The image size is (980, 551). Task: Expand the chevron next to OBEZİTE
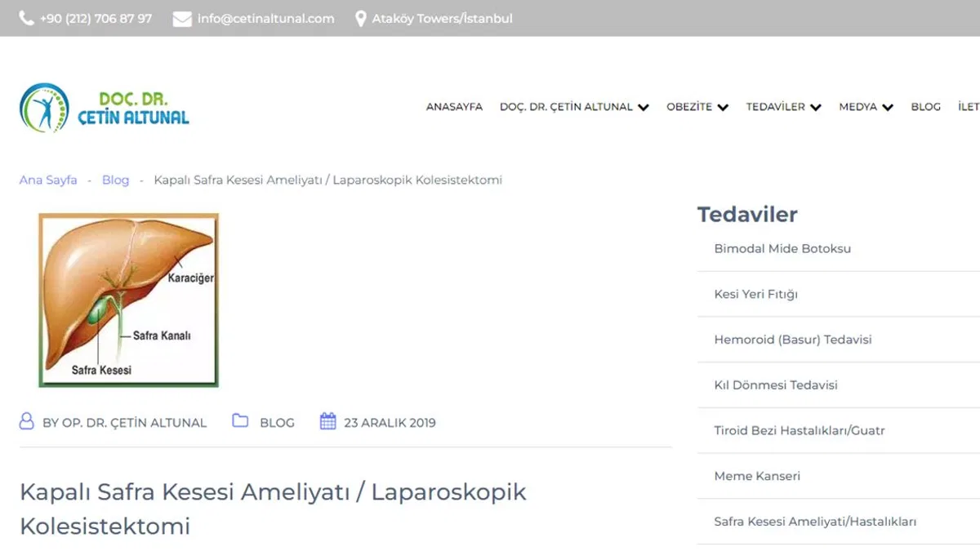723,107
